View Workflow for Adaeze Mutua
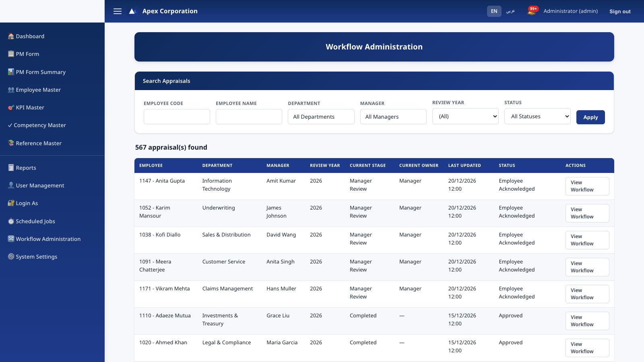This screenshot has height=362, width=644. (x=587, y=321)
